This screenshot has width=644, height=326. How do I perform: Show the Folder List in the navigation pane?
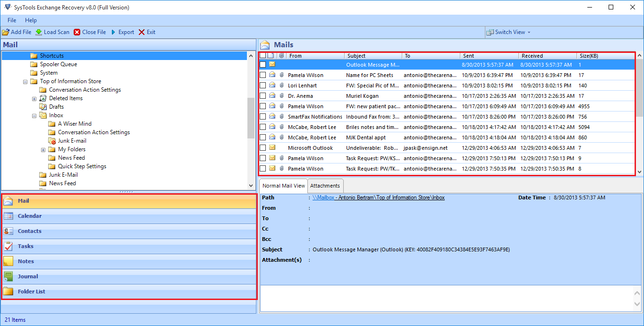point(129,292)
